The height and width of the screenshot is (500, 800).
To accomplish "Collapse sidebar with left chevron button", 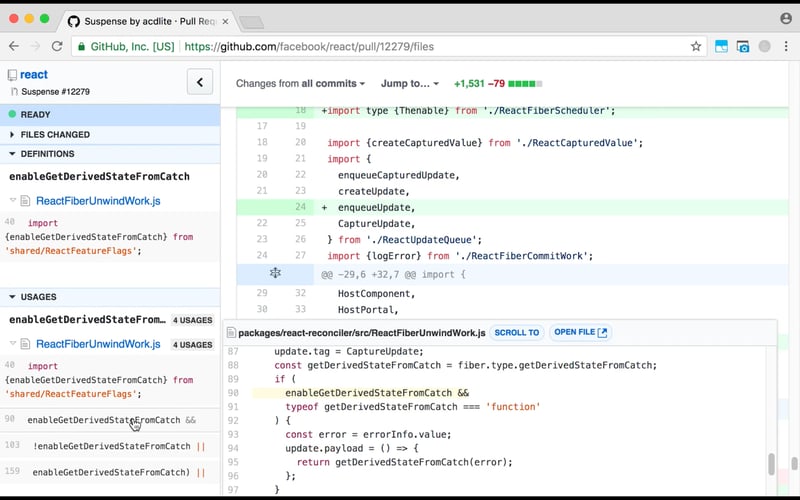I will click(x=199, y=82).
